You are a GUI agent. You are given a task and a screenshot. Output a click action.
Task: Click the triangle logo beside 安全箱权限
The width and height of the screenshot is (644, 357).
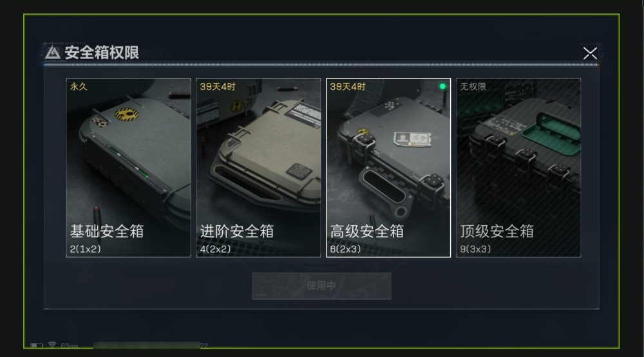point(53,53)
